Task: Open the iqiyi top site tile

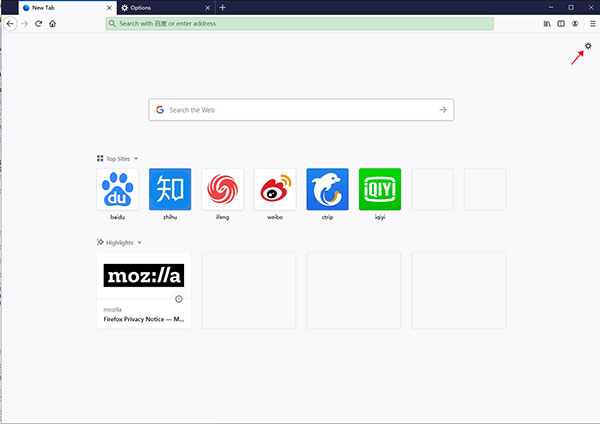Action: (x=380, y=189)
